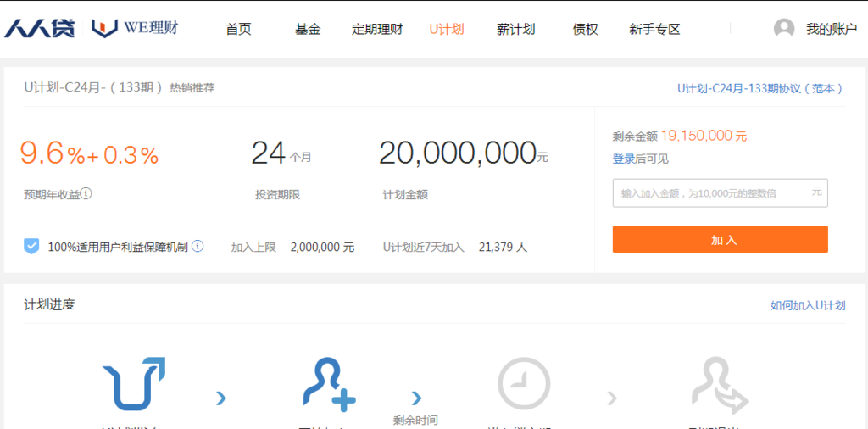Open the 基金 menu item

[x=308, y=30]
